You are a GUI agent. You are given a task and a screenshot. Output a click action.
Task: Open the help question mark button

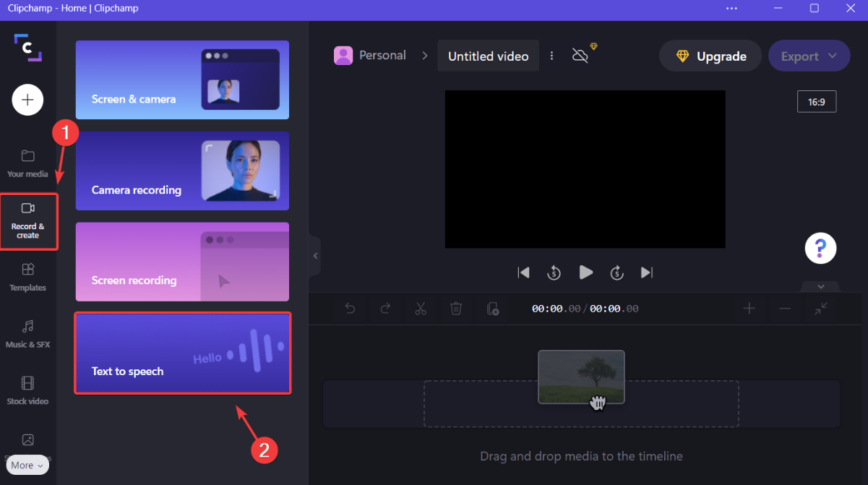(x=820, y=249)
